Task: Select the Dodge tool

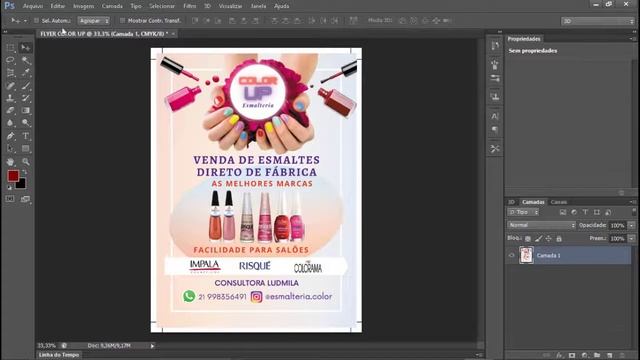Action: point(26,122)
